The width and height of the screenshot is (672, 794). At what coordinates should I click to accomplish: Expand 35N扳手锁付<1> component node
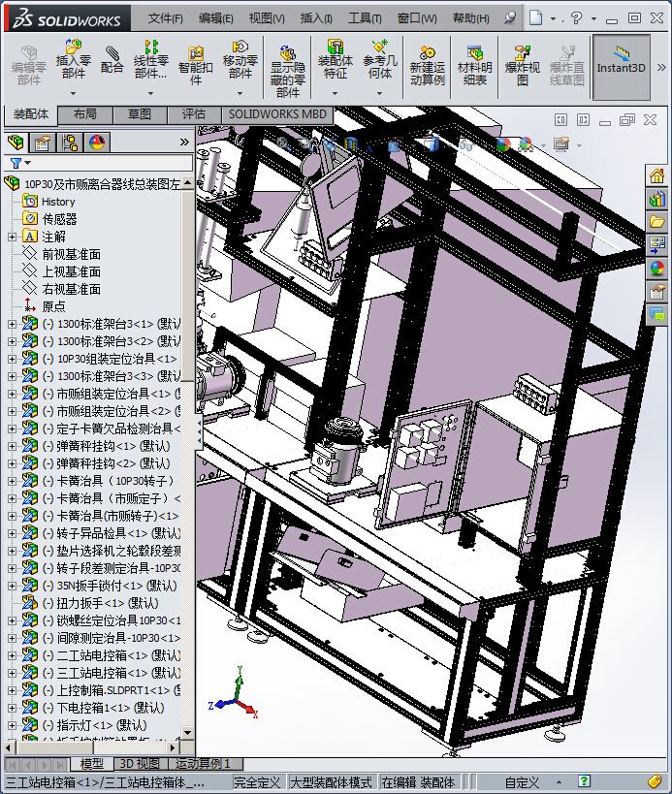pyautogui.click(x=13, y=586)
